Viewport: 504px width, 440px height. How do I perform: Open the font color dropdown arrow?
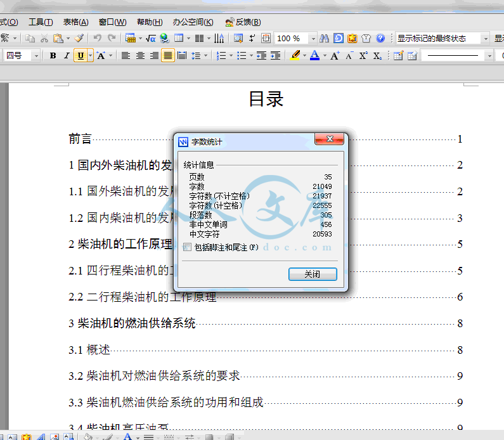[325, 56]
